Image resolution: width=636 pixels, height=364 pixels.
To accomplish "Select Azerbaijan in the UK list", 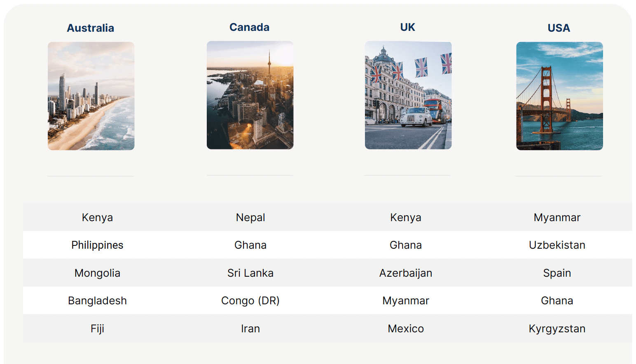I will (406, 273).
